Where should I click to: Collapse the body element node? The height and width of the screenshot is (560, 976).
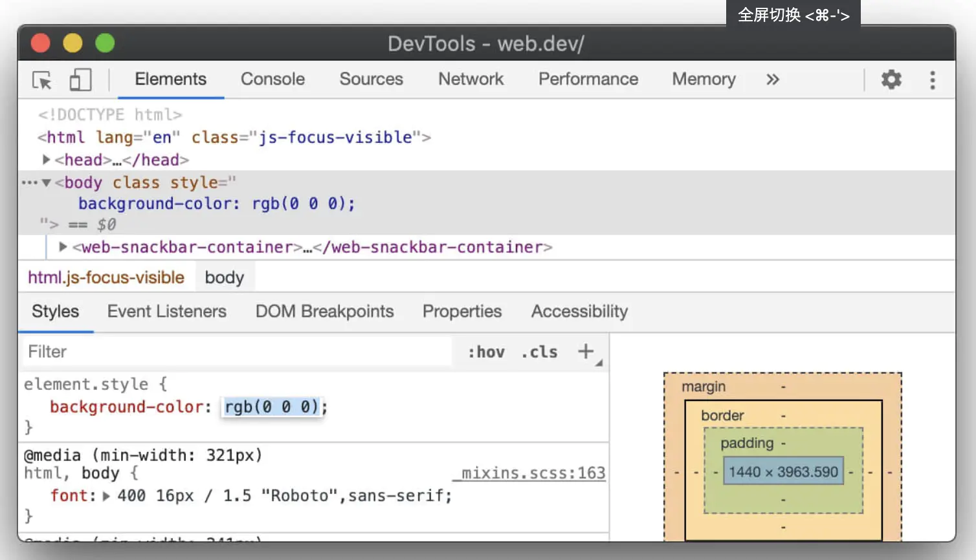point(47,183)
